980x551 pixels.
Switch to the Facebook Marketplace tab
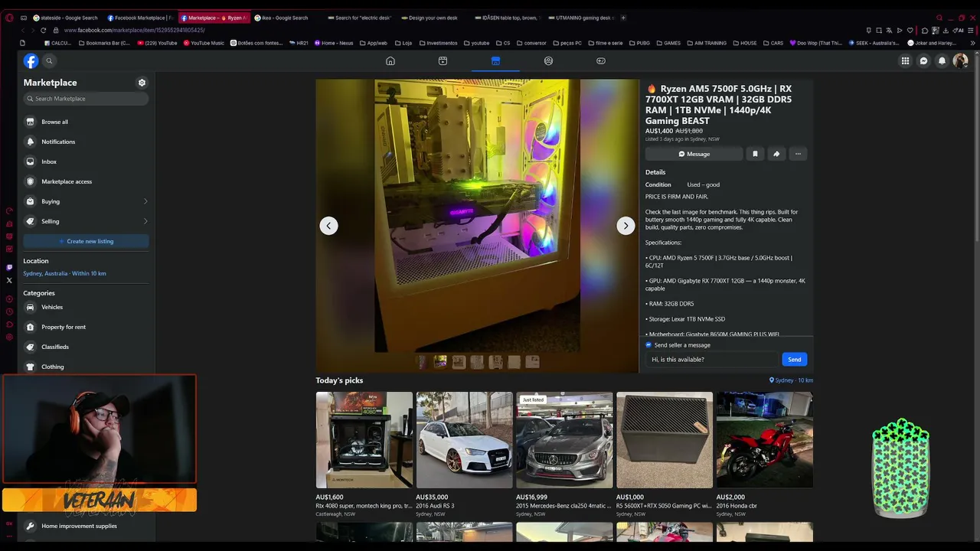tap(141, 18)
